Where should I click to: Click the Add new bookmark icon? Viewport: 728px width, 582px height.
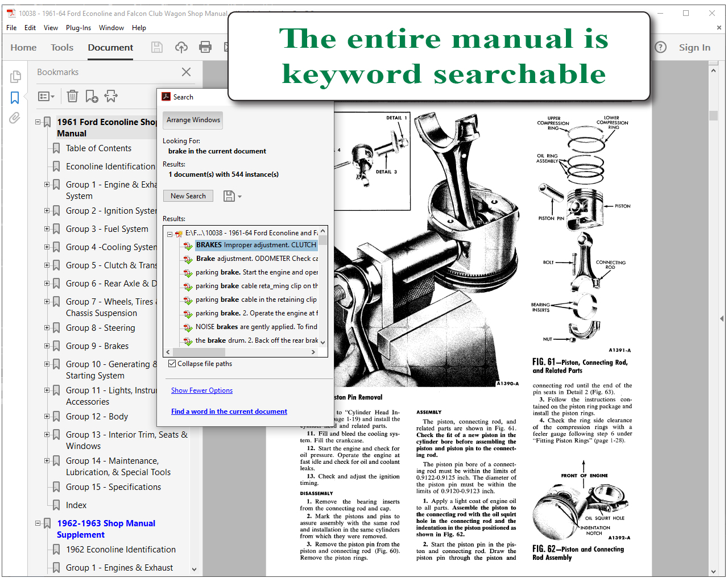[x=92, y=96]
